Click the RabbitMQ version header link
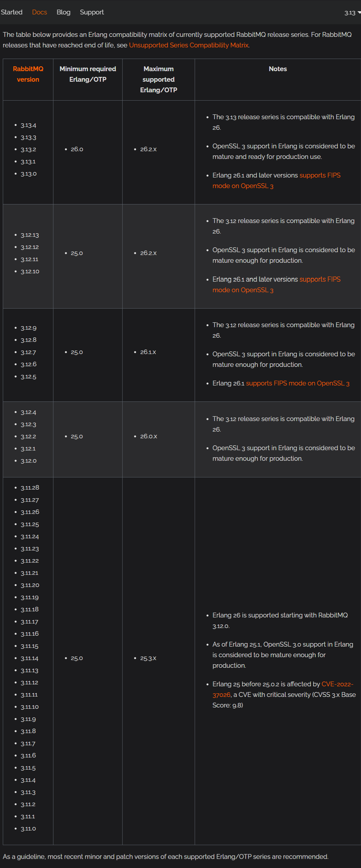Screen dimensions: 361x868 28,74
